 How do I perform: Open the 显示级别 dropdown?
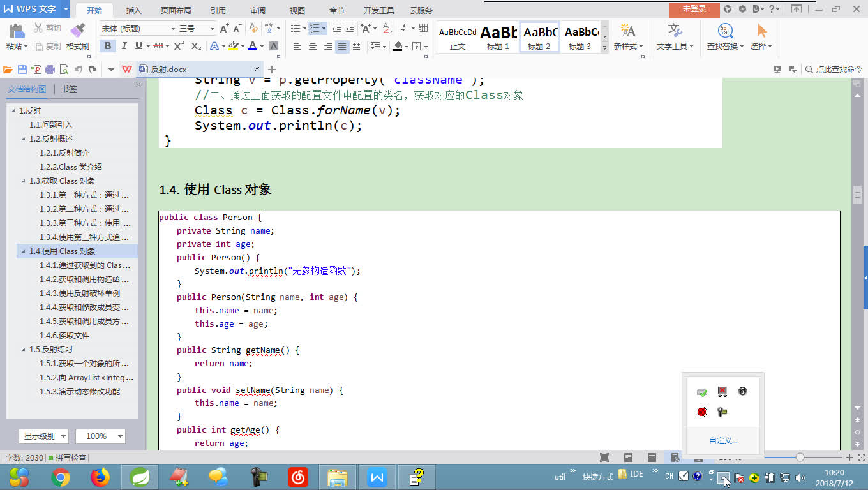pos(43,436)
